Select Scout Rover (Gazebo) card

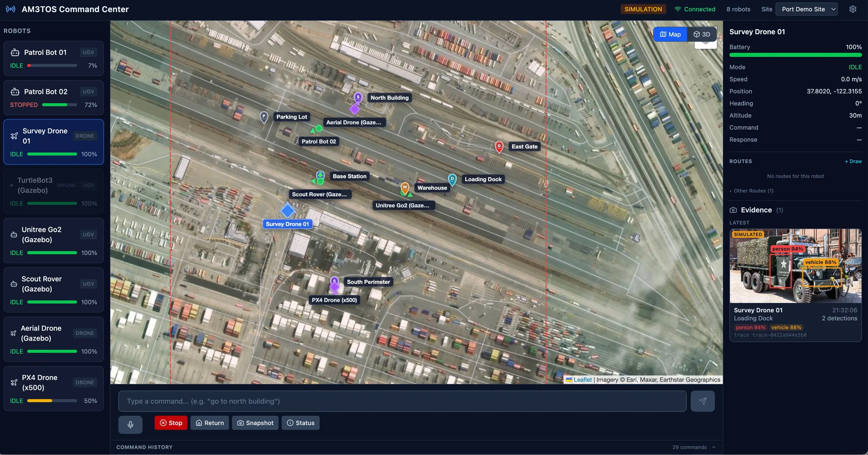pos(54,290)
